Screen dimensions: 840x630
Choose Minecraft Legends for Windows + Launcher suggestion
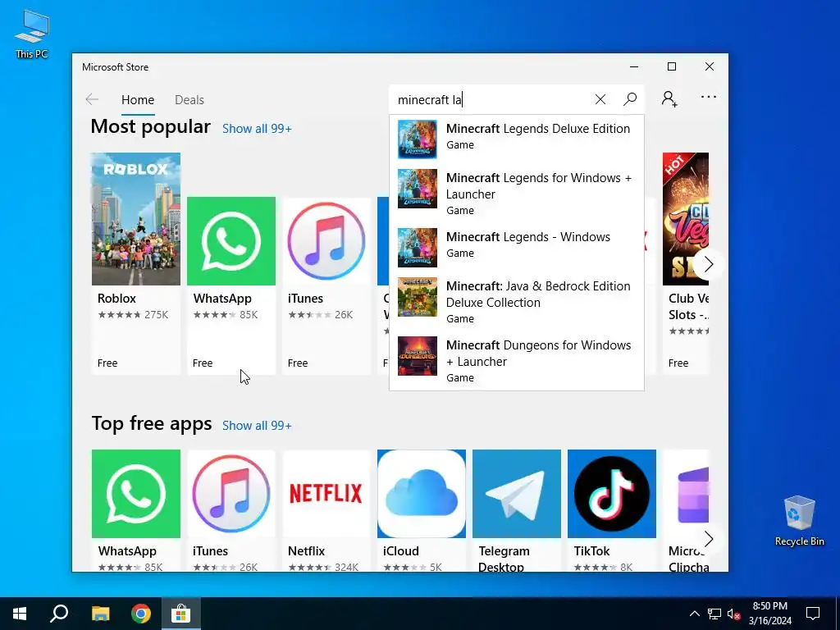tap(517, 193)
